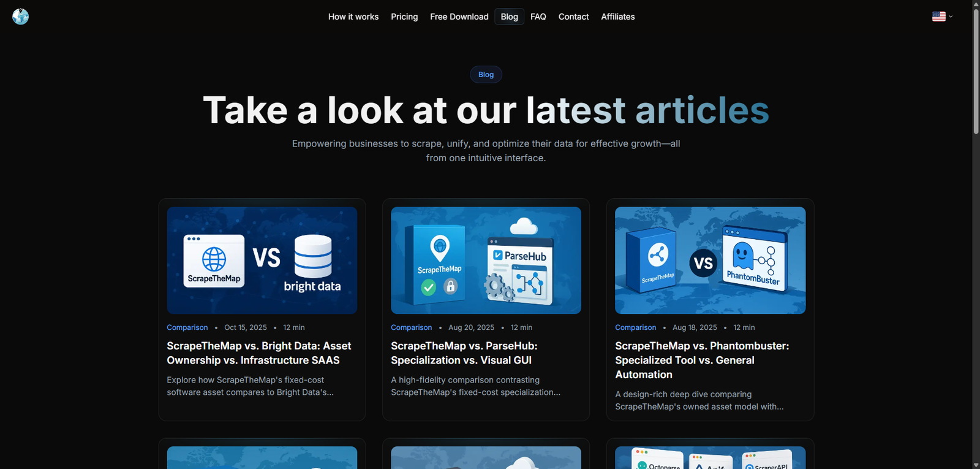Open the ScrapeTheMap vs. Bright Data article title
The height and width of the screenshot is (469, 980).
258,353
